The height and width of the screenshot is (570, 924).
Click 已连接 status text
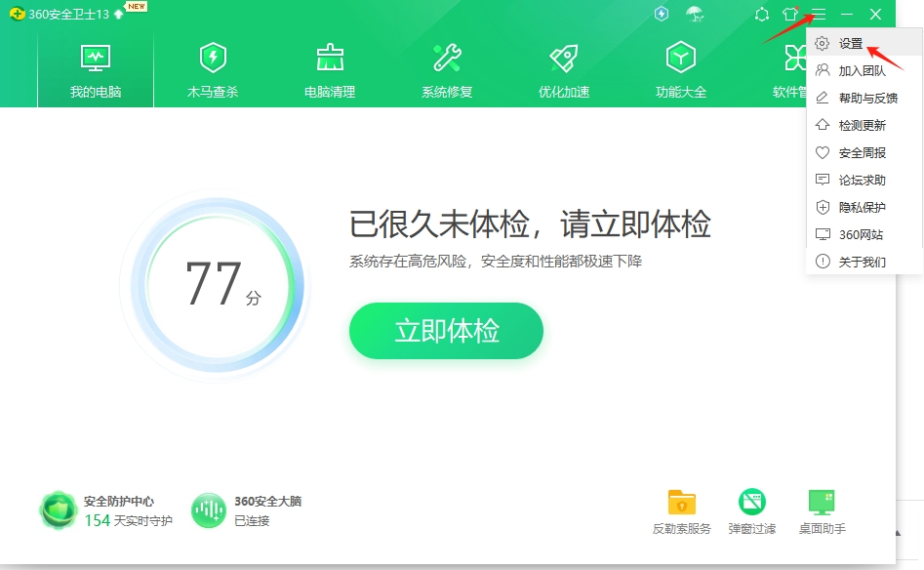(x=252, y=520)
